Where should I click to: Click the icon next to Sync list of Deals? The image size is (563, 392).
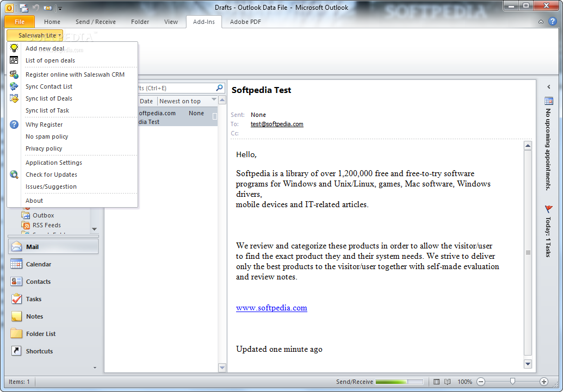click(14, 98)
